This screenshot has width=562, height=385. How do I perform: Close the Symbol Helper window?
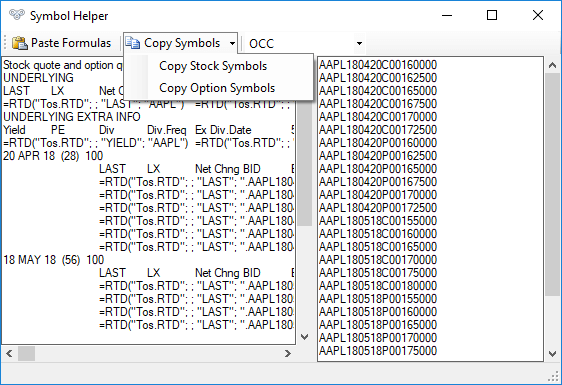tap(538, 15)
